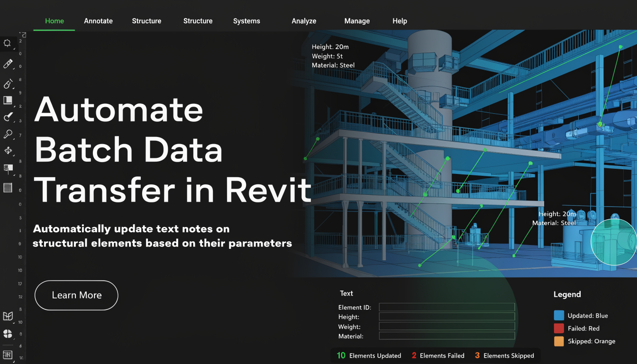This screenshot has width=637, height=364.
Task: Click the orange Skipped legend swatch
Action: [559, 341]
